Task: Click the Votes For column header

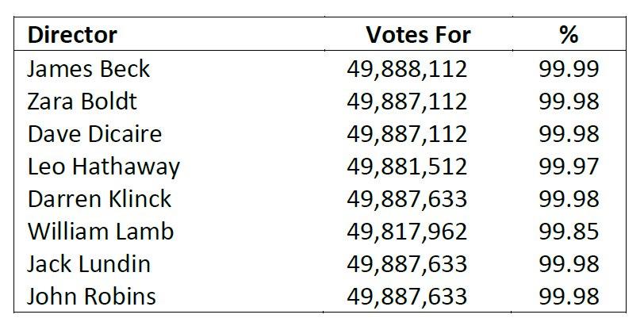Action: click(x=418, y=35)
